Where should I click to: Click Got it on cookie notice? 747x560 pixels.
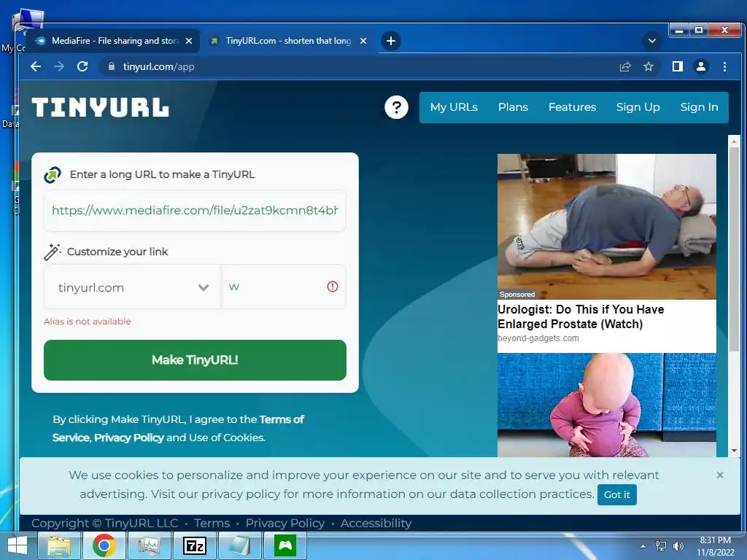(617, 495)
